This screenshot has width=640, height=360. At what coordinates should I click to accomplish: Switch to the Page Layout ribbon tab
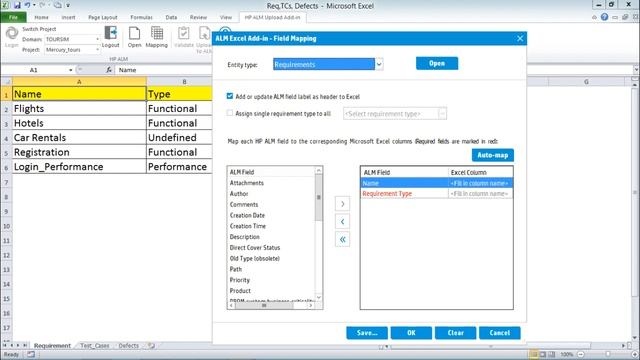(x=102, y=17)
